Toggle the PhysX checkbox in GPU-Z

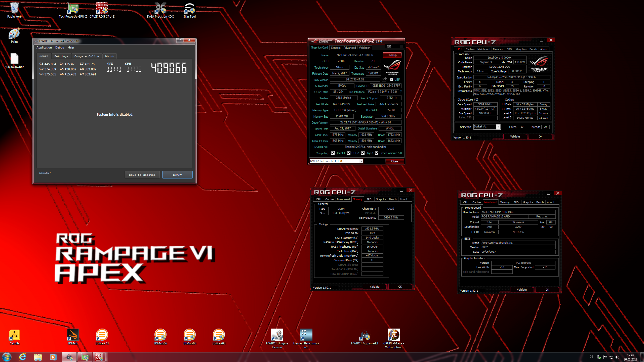point(363,153)
